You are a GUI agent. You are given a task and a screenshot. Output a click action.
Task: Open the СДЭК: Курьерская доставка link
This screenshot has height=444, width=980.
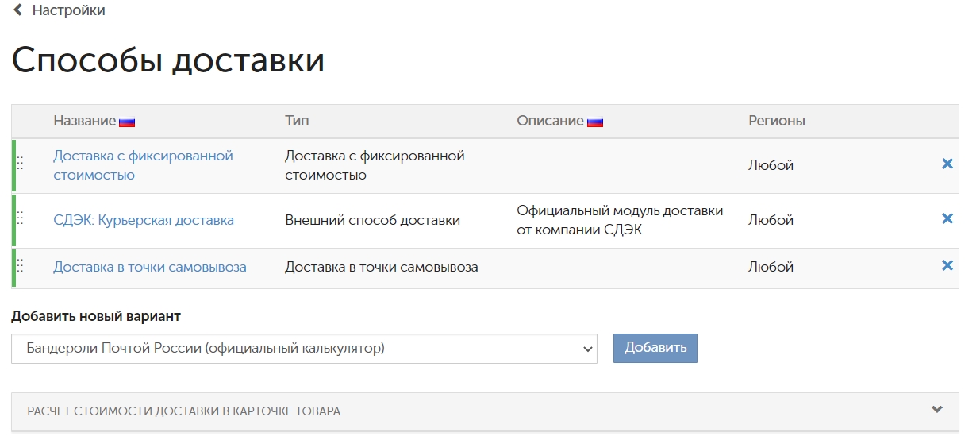click(x=144, y=220)
